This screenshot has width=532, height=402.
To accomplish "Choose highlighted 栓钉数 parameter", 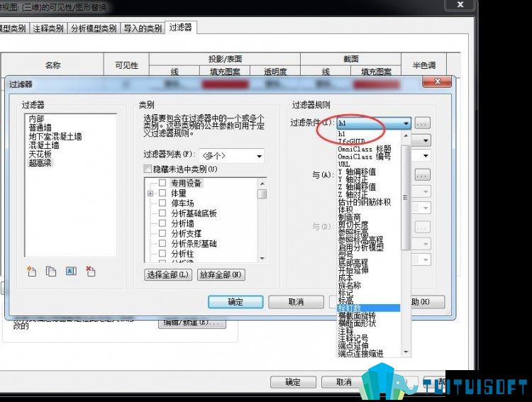I will tap(369, 308).
